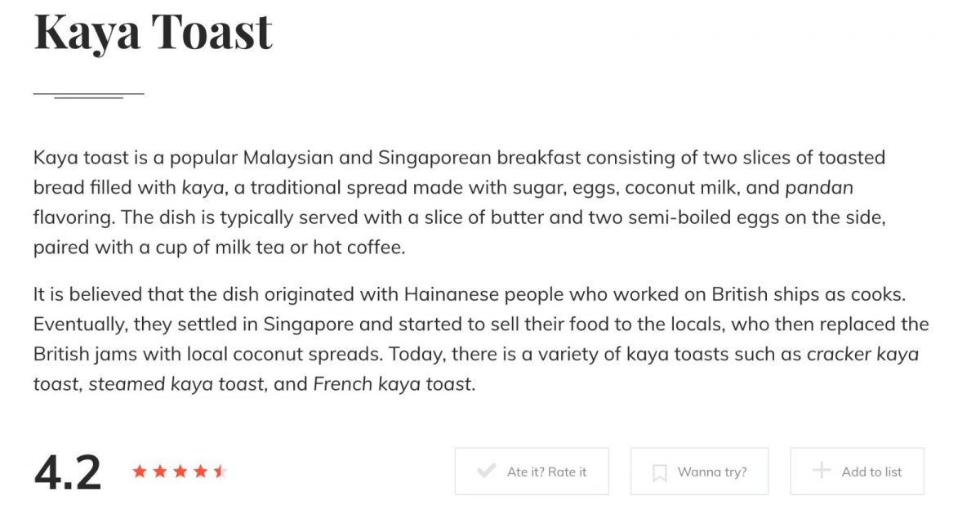Viewport: 980px width, 519px height.
Task: Select the first red rating star
Action: coord(140,471)
